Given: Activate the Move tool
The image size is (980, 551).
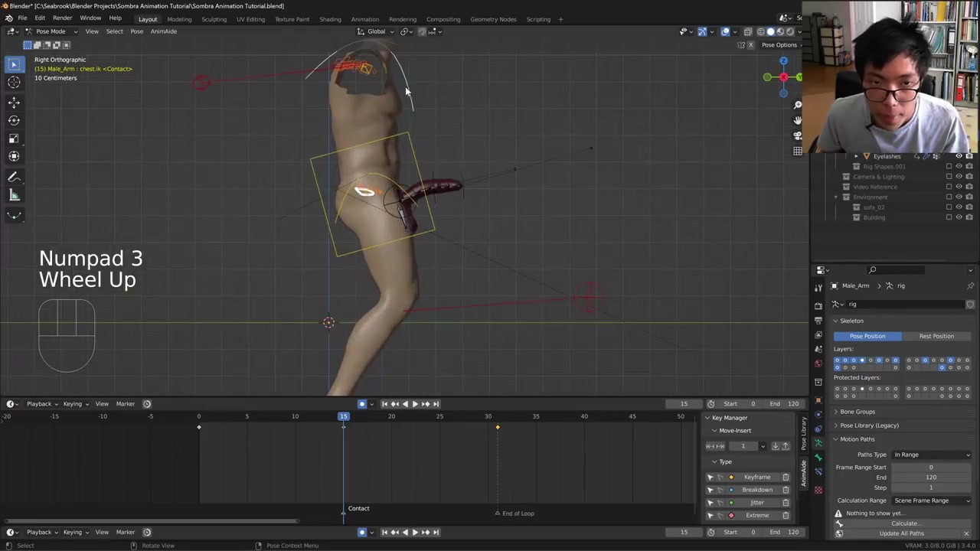Looking at the screenshot, I should [14, 102].
